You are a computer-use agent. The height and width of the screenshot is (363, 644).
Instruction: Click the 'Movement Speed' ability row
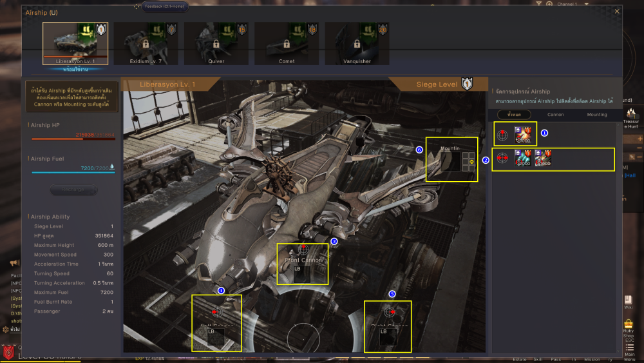point(73,255)
